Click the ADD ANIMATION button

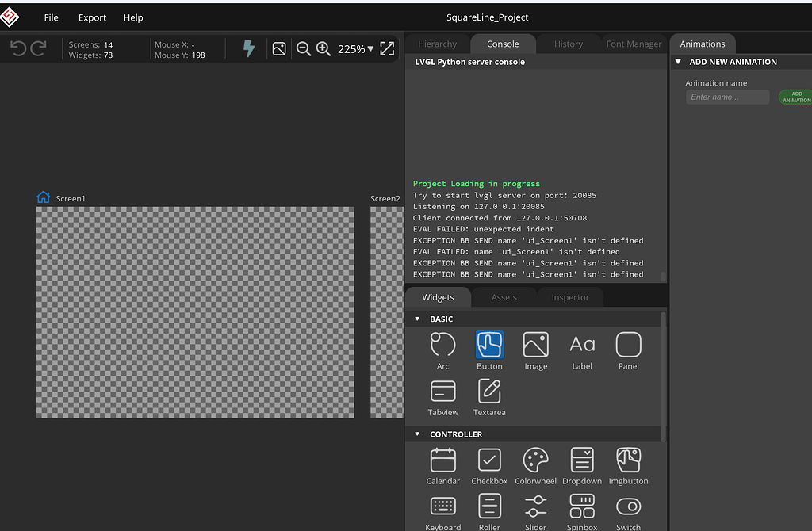[796, 97]
